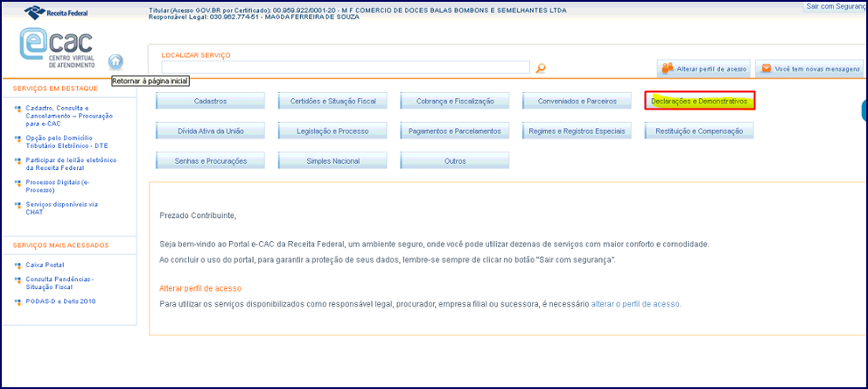
Task: Click the e-CAC Centro Virtual logo
Action: (x=57, y=49)
